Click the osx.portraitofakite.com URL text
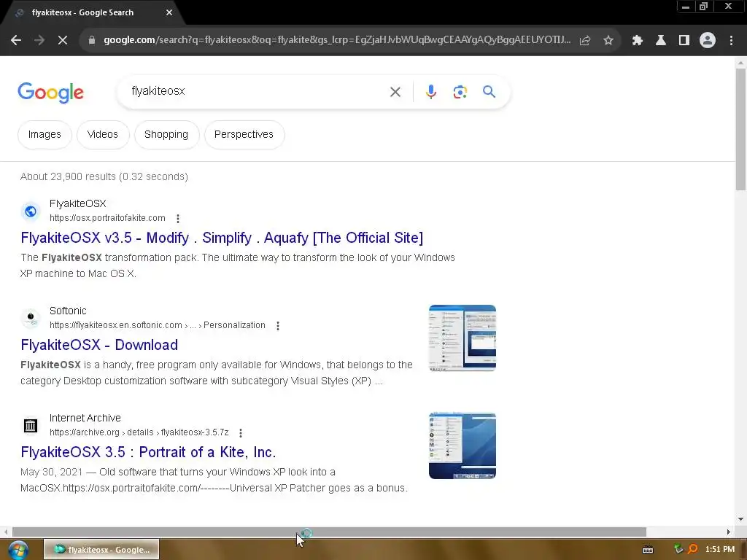The image size is (747, 560). coord(107,218)
